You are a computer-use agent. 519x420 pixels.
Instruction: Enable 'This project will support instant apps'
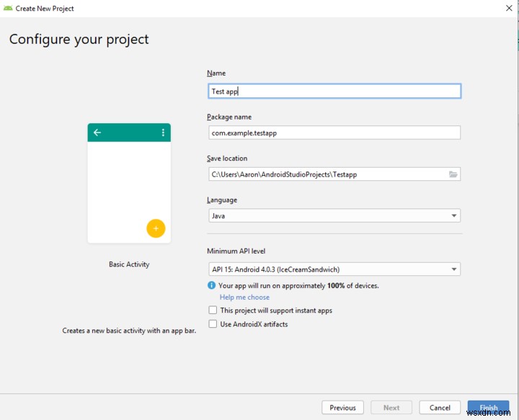point(213,310)
